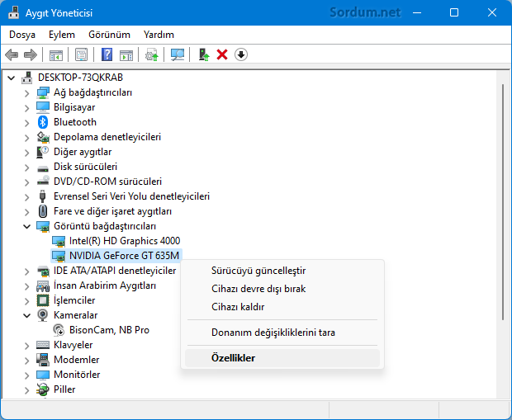Click the Disk sürücüleri drive icon
512x420 pixels.
(x=43, y=168)
